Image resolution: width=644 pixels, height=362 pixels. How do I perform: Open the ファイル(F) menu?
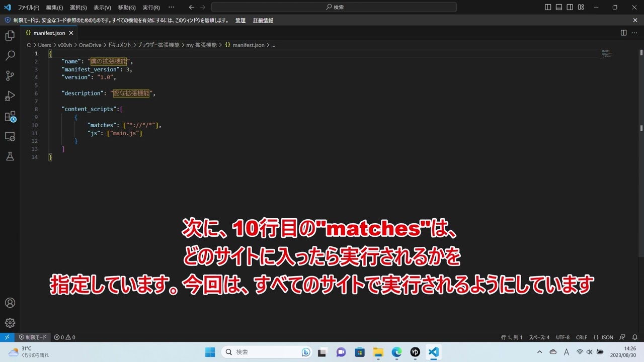pyautogui.click(x=28, y=8)
